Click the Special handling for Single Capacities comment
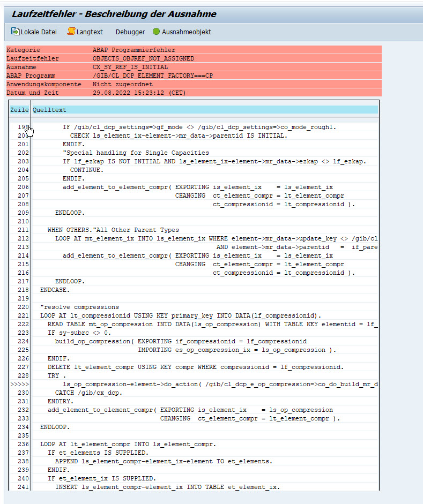Image resolution: width=423 pixels, height=504 pixels. click(135, 153)
